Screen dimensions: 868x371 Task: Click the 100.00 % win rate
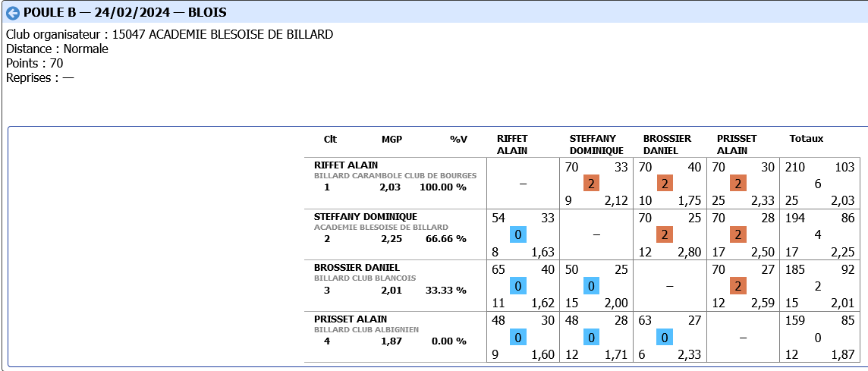tap(443, 187)
